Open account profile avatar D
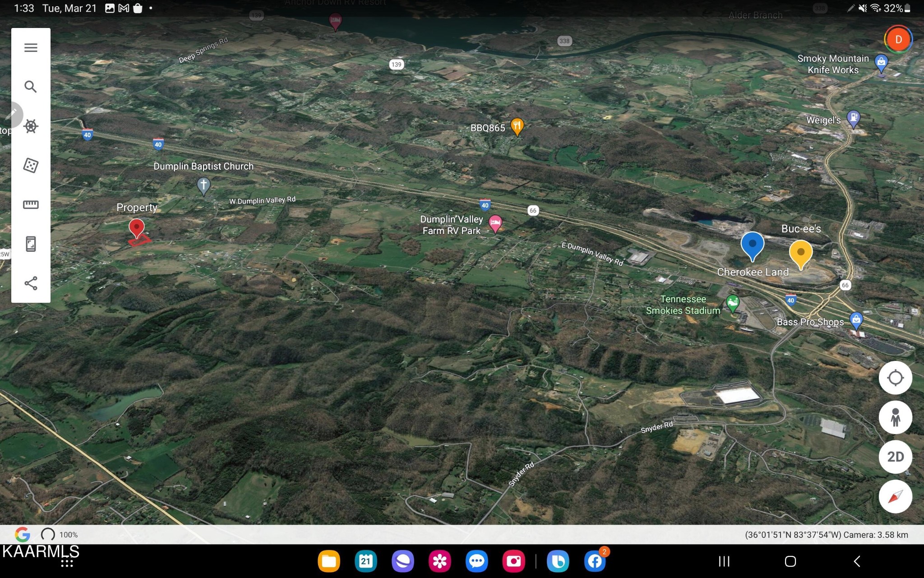 [x=898, y=40]
